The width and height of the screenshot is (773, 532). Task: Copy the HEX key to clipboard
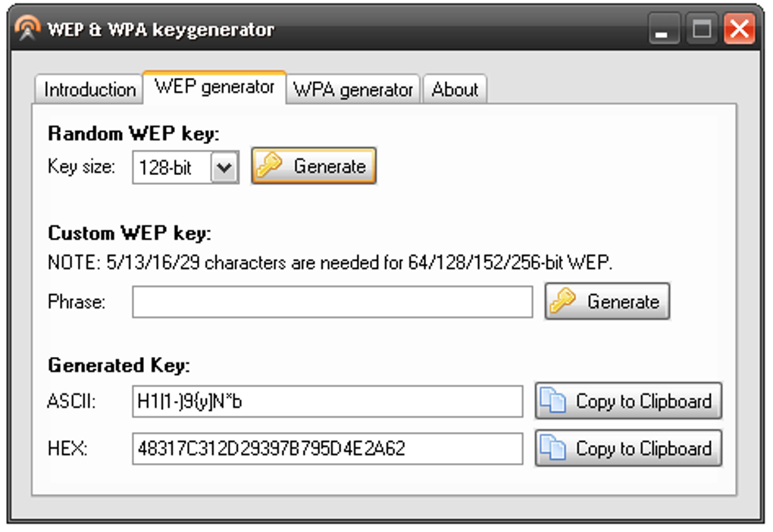tap(628, 448)
